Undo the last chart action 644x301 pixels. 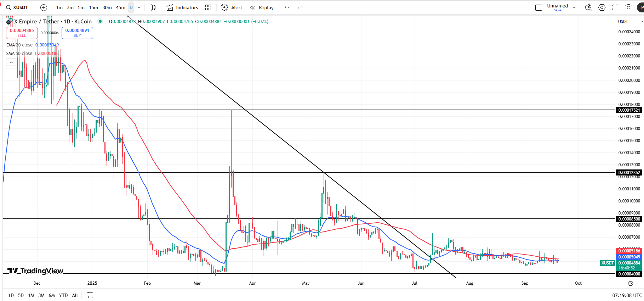click(x=287, y=7)
